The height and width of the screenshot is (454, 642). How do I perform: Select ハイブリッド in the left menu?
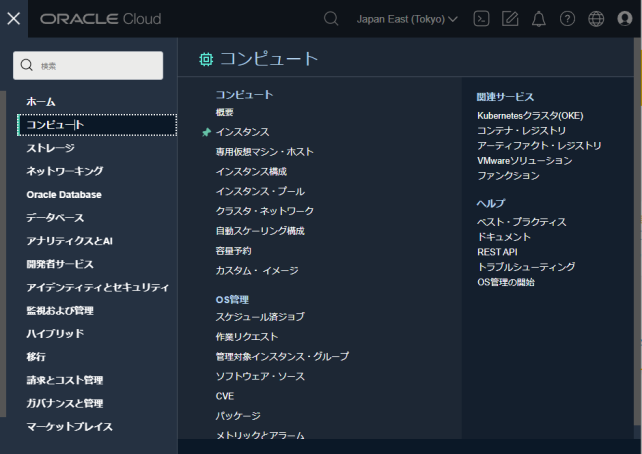55,334
